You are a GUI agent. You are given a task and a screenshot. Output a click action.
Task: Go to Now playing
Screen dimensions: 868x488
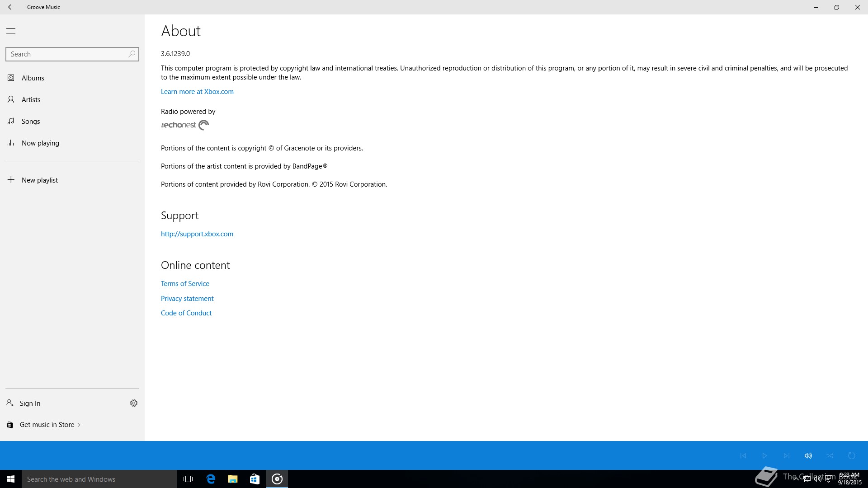point(72,143)
